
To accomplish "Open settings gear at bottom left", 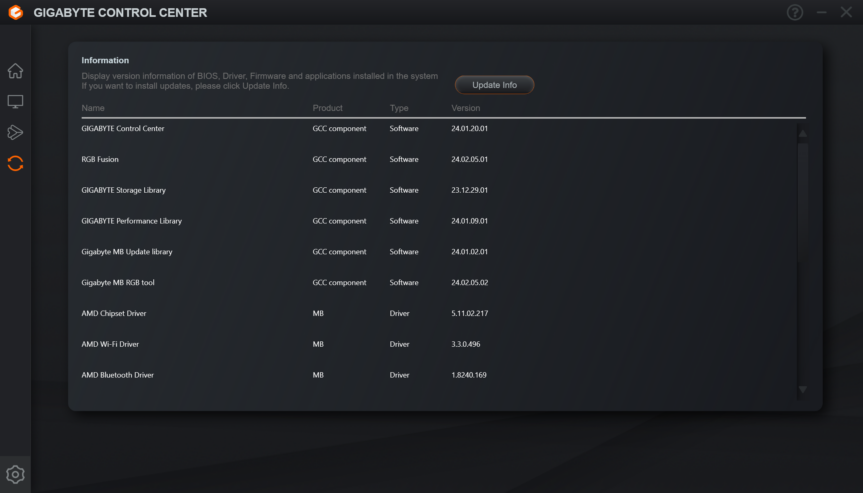I will 15,474.
